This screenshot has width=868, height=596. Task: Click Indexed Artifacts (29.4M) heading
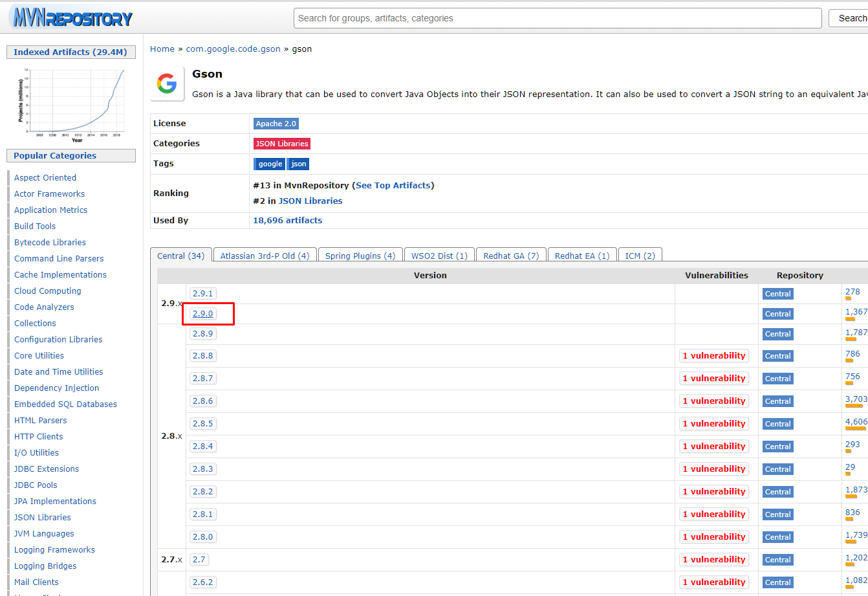pyautogui.click(x=71, y=52)
